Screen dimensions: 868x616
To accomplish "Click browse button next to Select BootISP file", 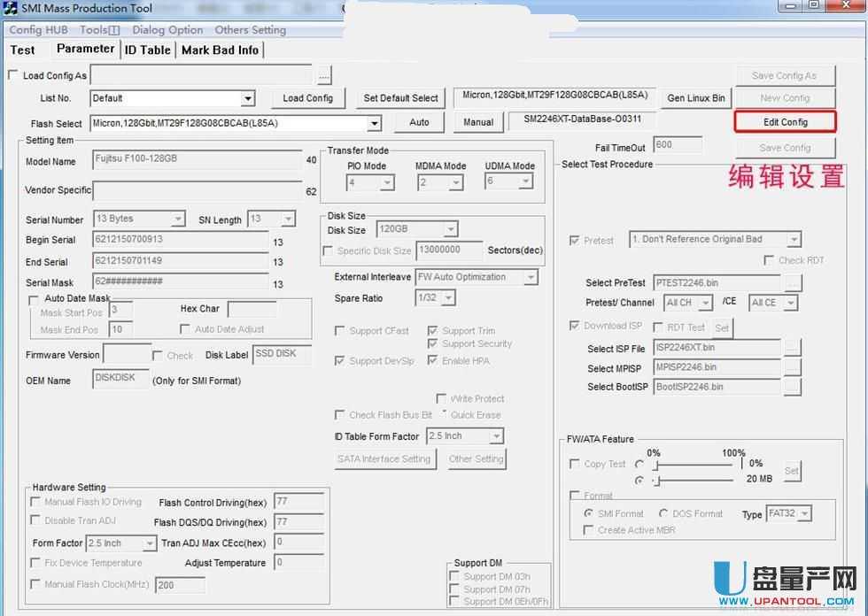I will click(792, 387).
